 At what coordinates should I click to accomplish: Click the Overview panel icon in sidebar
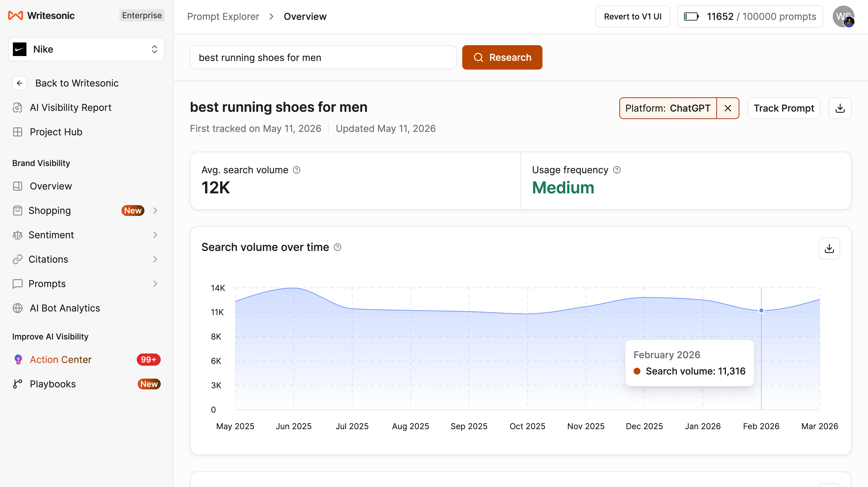(x=18, y=186)
